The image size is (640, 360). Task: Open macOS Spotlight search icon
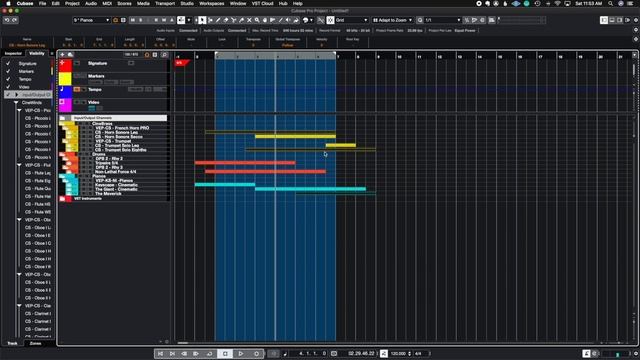point(610,3)
